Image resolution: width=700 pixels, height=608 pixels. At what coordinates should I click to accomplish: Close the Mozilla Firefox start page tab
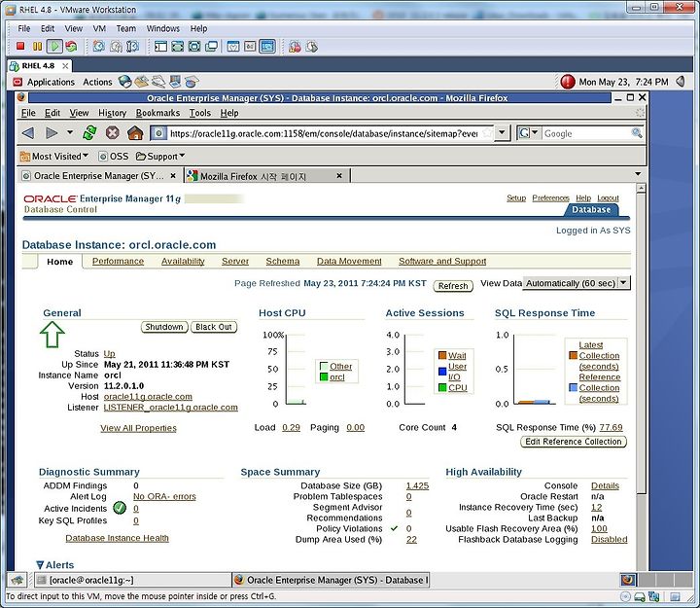tap(339, 176)
